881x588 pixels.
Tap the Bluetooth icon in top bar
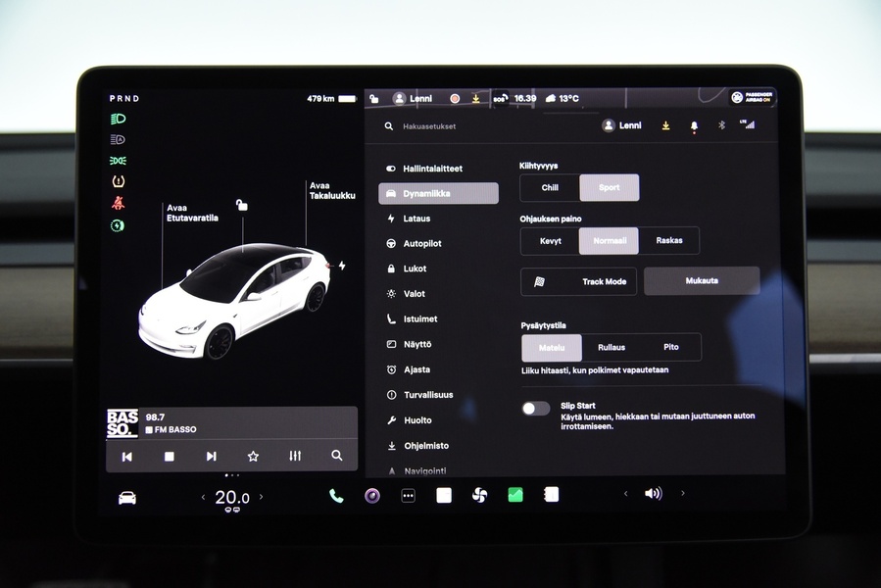coord(721,125)
